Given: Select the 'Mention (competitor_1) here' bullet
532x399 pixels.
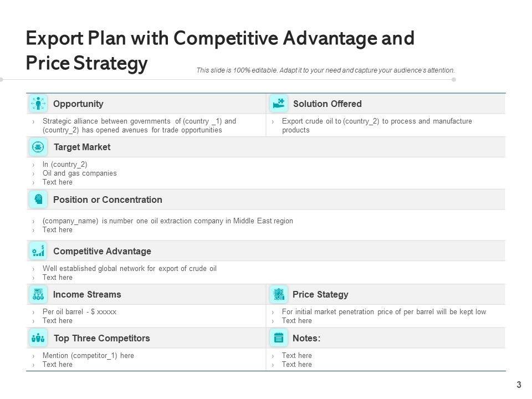Looking at the screenshot, I should [88, 355].
